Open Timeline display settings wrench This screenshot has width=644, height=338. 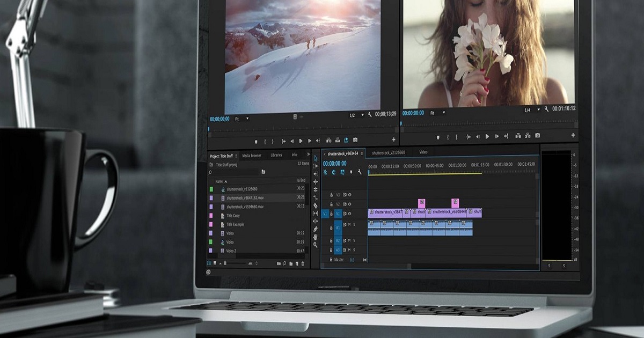click(x=360, y=172)
